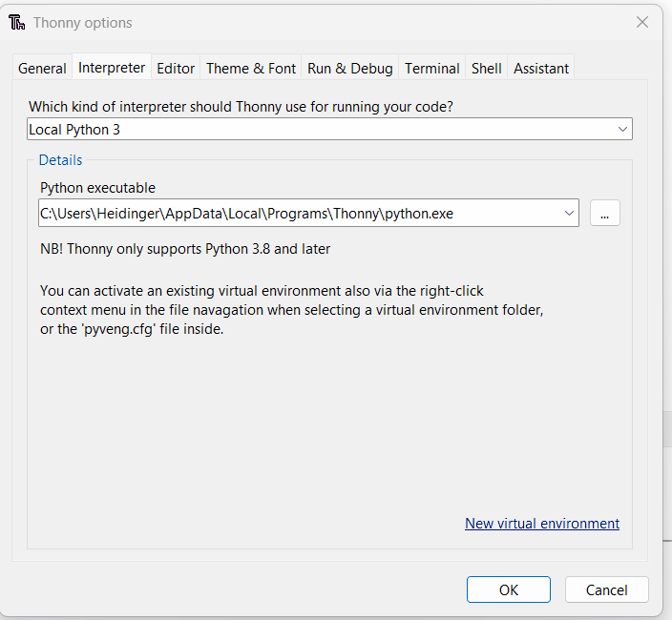The image size is (672, 620).
Task: Click the 'Thonny options' window title
Action: (83, 23)
